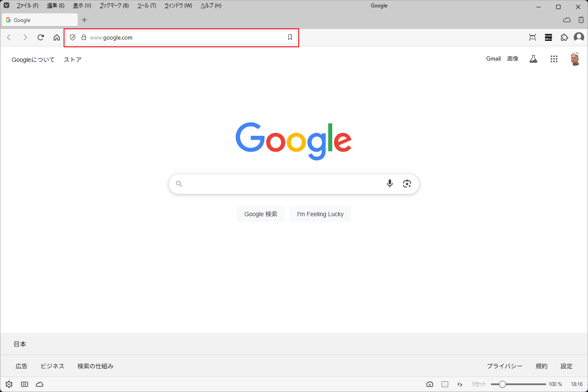Close the Vivaldi window
This screenshot has height=392, width=588.
coord(578,6)
